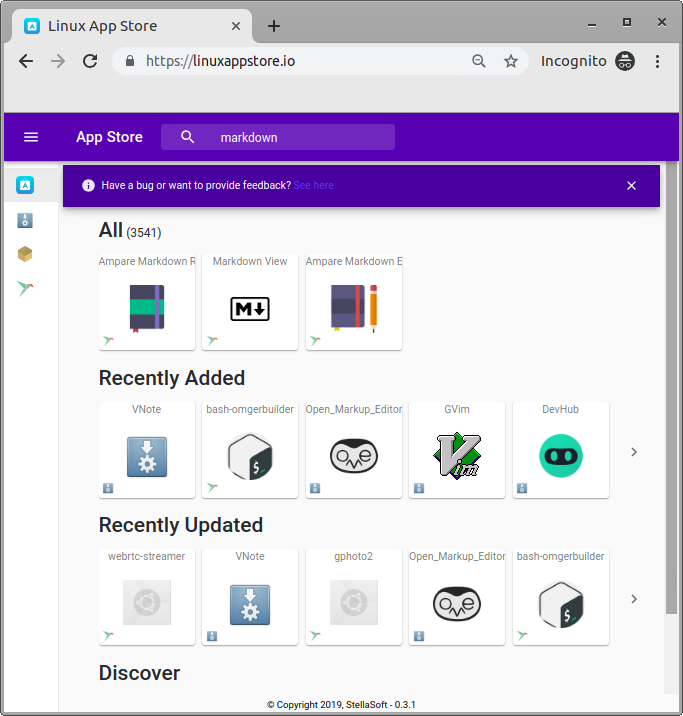Screen dimensions: 683x716
Task: Open Open_Markup_Editor icon under Recently Updated
Action: tap(457, 604)
